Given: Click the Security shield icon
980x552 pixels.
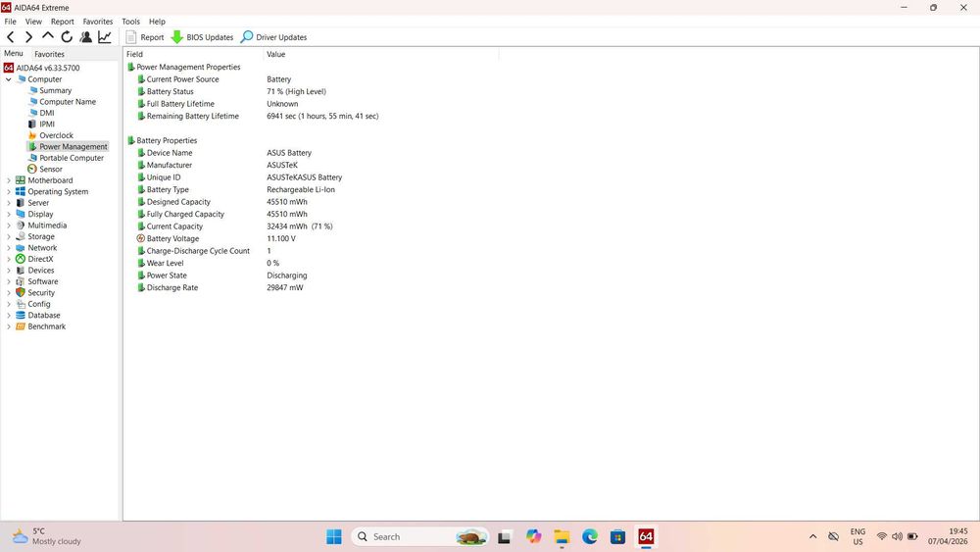Looking at the screenshot, I should coord(21,293).
